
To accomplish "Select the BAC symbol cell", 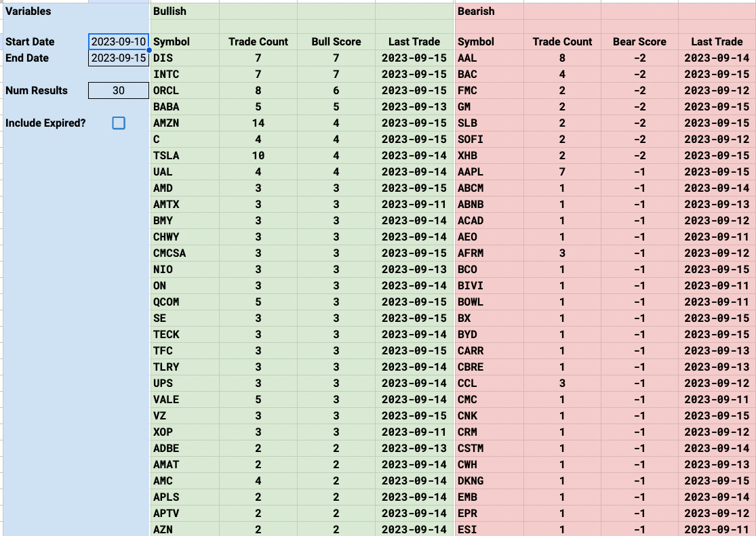I will [489, 75].
